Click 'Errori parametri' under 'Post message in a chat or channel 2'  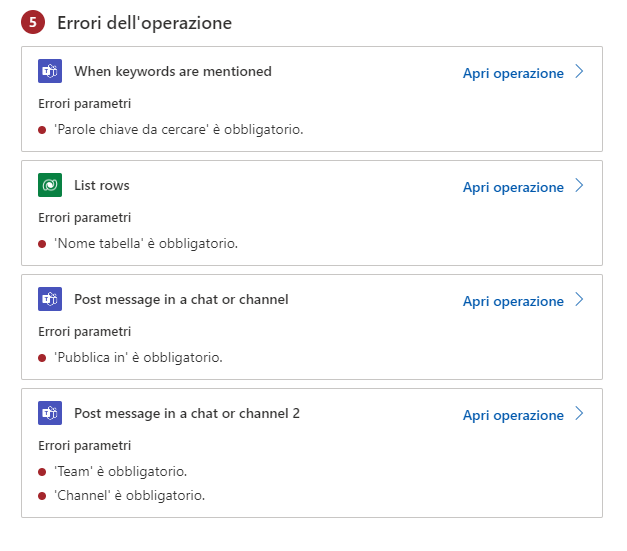coord(84,445)
